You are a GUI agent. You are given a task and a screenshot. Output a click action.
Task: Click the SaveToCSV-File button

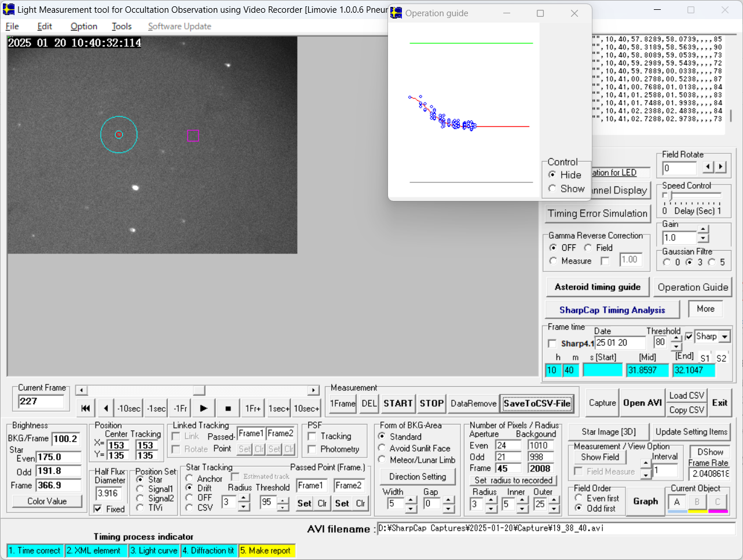pos(536,404)
